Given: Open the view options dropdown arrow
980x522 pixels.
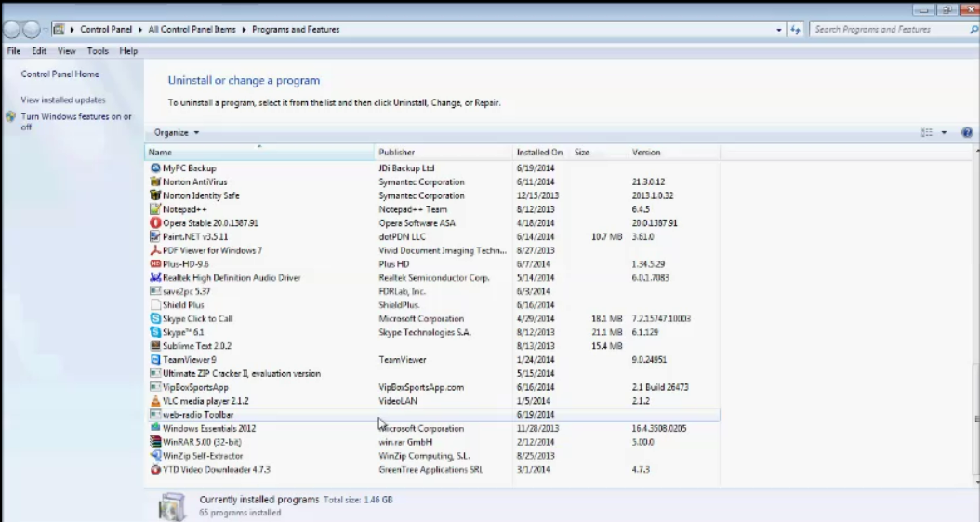Looking at the screenshot, I should [x=944, y=132].
